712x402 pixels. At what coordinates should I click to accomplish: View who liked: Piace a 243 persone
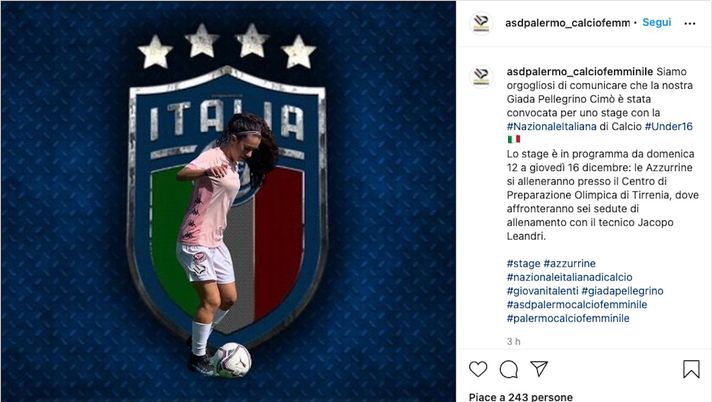tap(521, 397)
